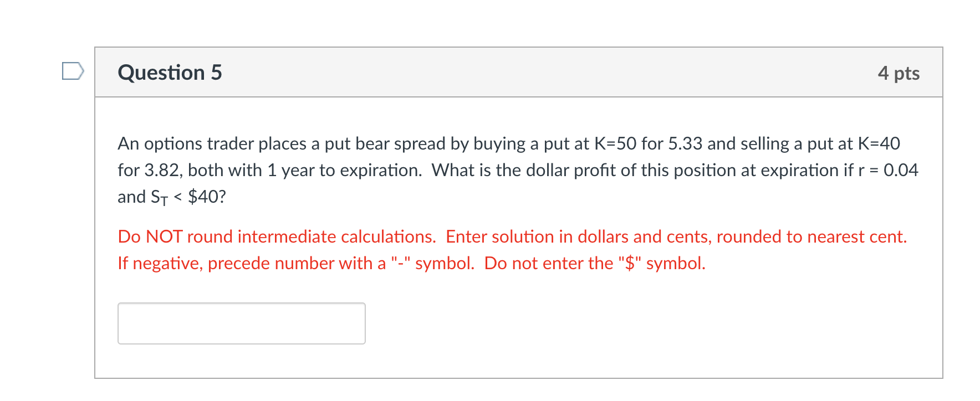Click the question body paragraph
The height and width of the screenshot is (401, 980).
[443, 170]
